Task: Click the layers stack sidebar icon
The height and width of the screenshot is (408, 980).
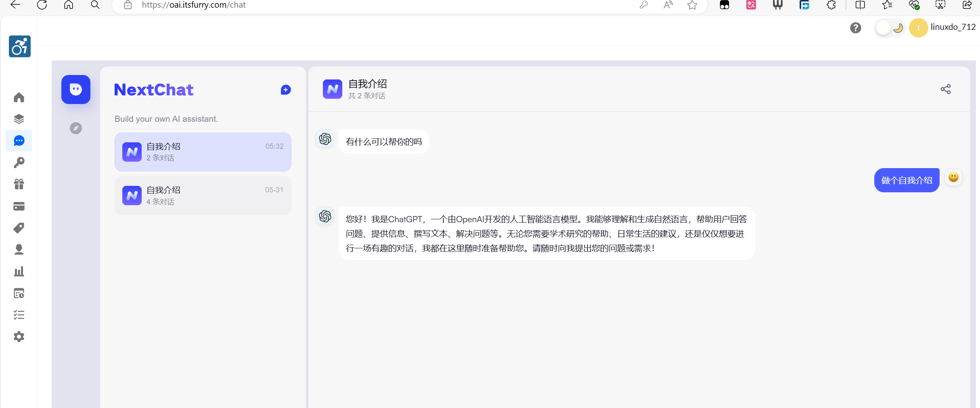Action: pyautogui.click(x=19, y=119)
